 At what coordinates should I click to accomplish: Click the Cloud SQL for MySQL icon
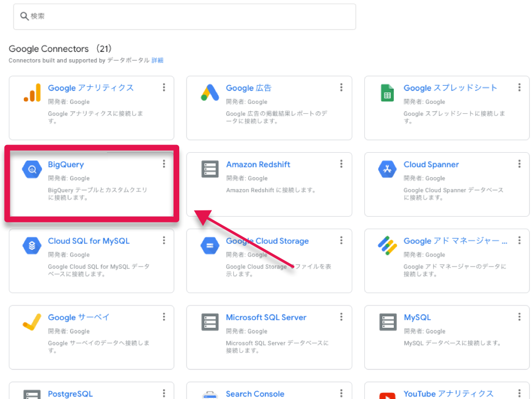(x=32, y=246)
